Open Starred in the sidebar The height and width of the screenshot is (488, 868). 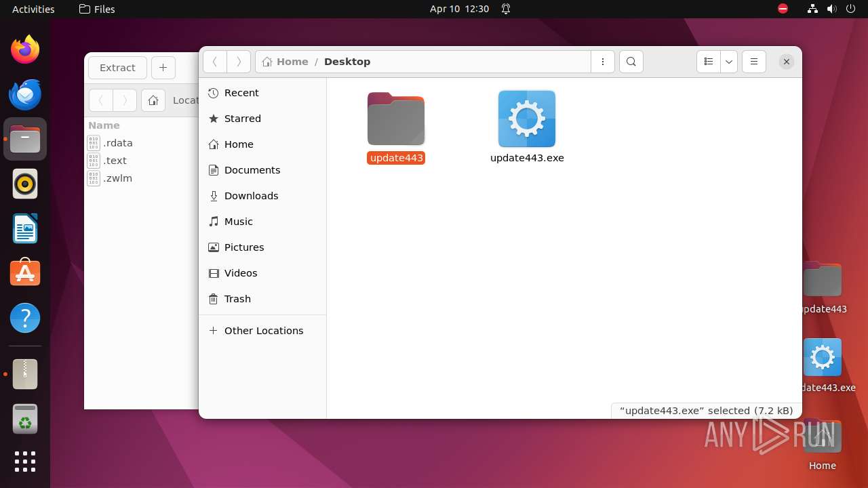pos(262,119)
